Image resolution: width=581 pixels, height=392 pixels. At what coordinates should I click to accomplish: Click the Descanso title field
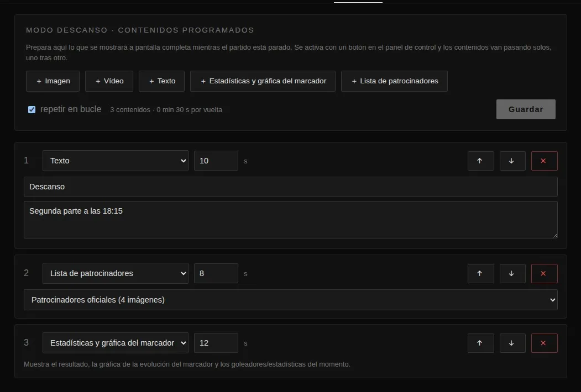coord(291,187)
